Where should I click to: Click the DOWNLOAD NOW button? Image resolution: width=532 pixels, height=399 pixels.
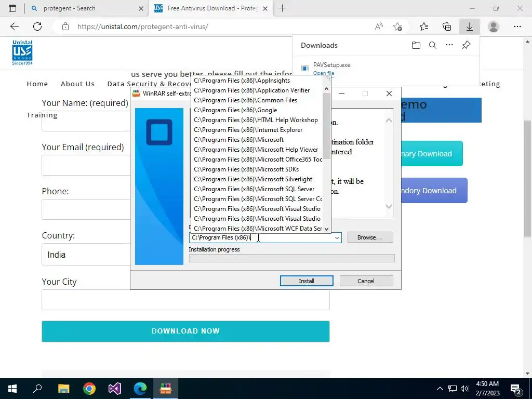[185, 331]
